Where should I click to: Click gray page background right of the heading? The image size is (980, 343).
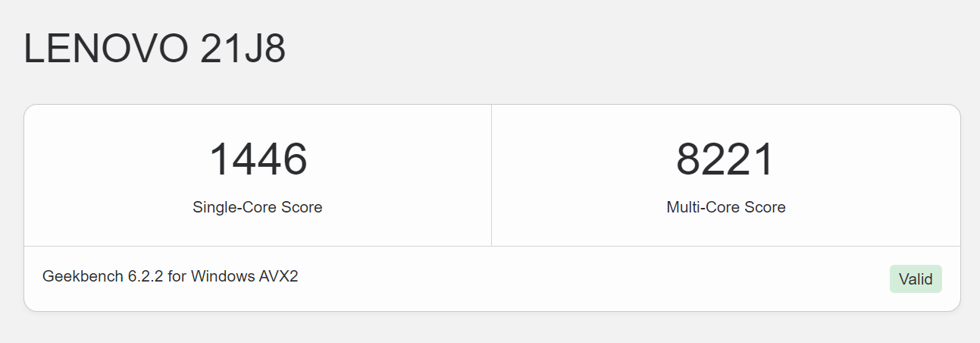606,49
